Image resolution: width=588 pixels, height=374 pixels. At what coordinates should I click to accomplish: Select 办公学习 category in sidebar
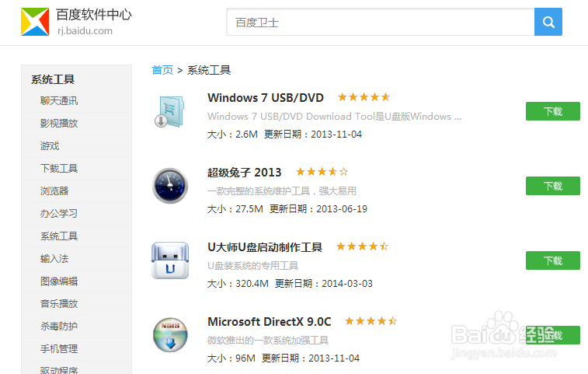[59, 213]
